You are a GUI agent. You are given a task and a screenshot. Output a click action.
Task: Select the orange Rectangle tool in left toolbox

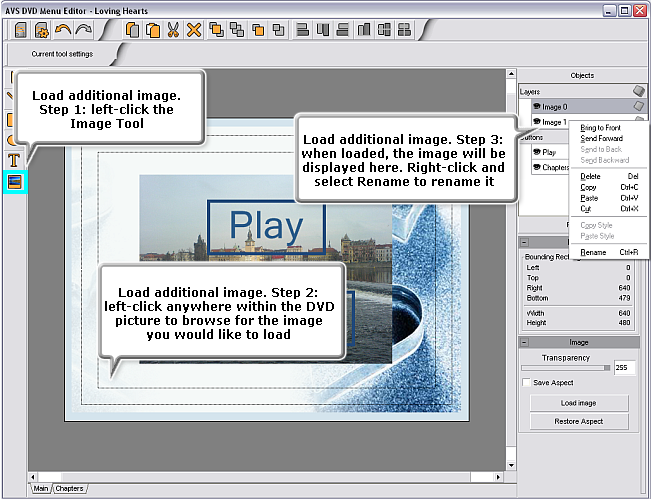pos(10,120)
